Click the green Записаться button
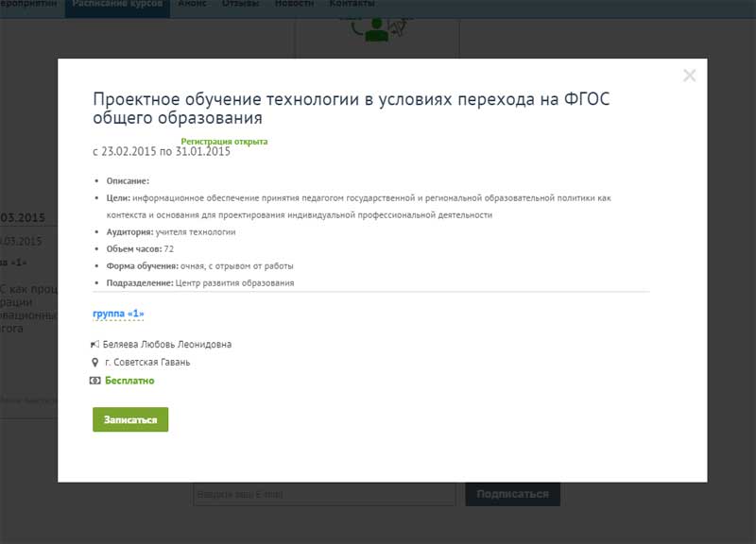The width and height of the screenshot is (756, 544). click(130, 419)
